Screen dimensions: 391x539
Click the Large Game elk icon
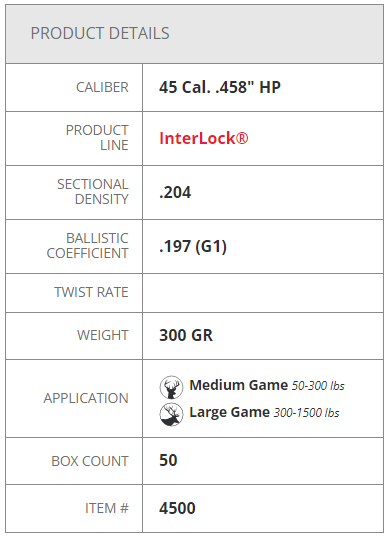click(171, 414)
